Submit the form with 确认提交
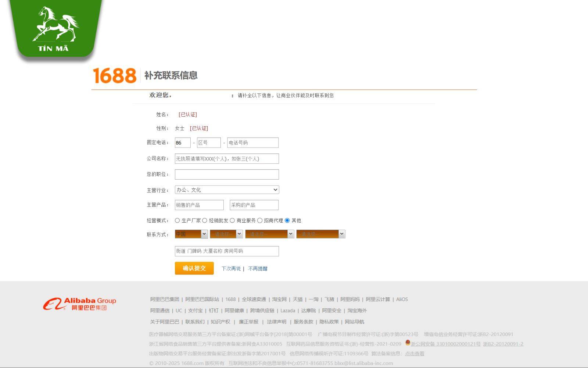 coord(194,268)
